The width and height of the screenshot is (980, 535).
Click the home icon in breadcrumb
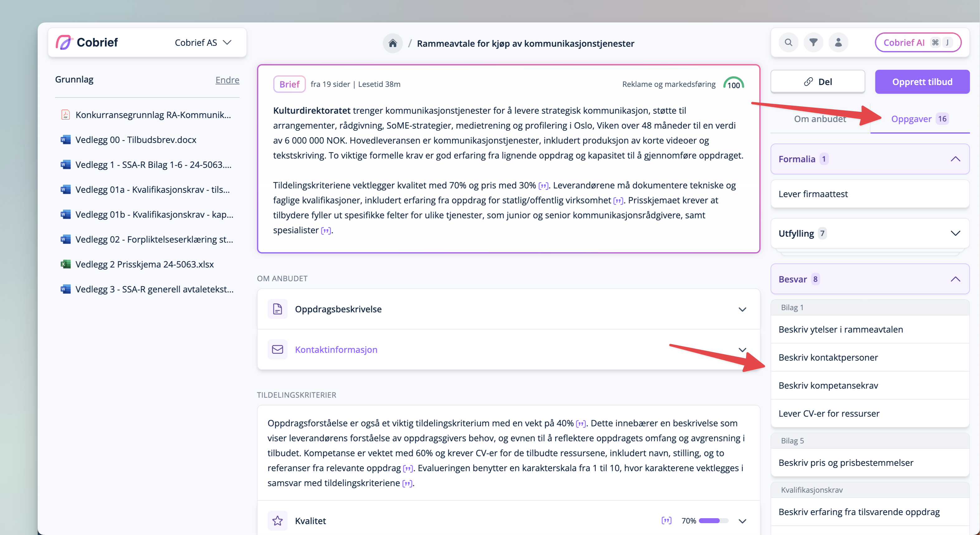393,43
